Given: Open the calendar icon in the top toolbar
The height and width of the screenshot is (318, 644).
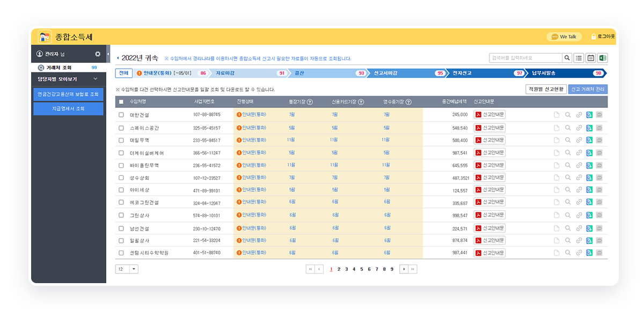Looking at the screenshot, I should (591, 58).
